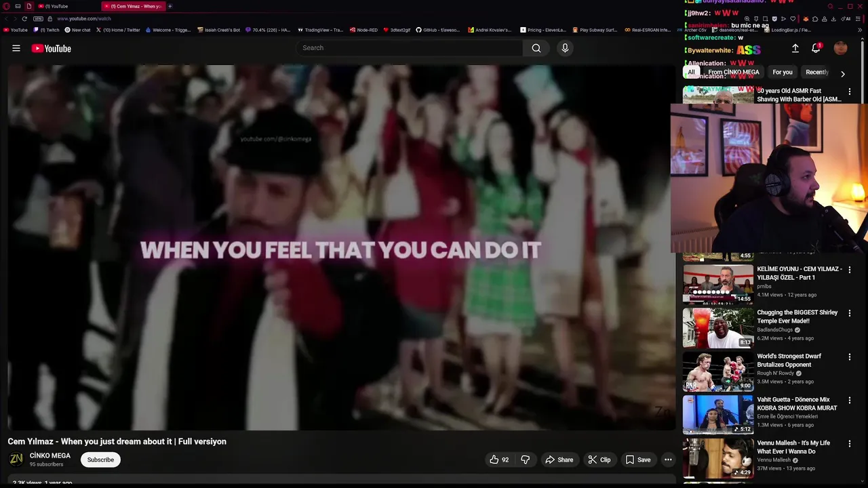Image resolution: width=868 pixels, height=488 pixels.
Task: Reload the page in browser toolbar
Action: (24, 18)
